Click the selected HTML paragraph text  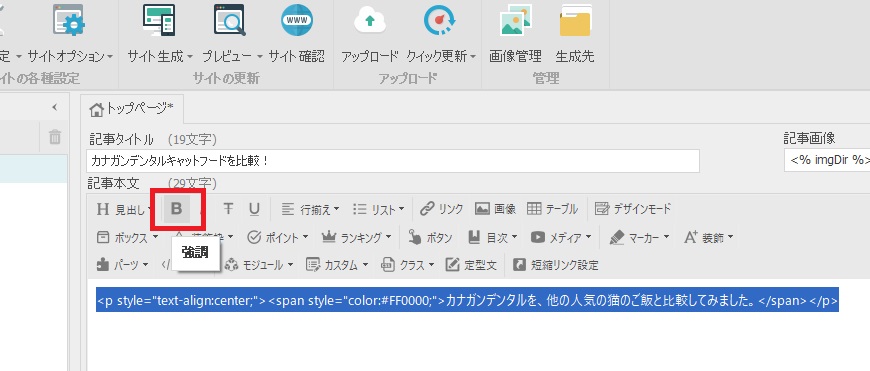pos(467,300)
